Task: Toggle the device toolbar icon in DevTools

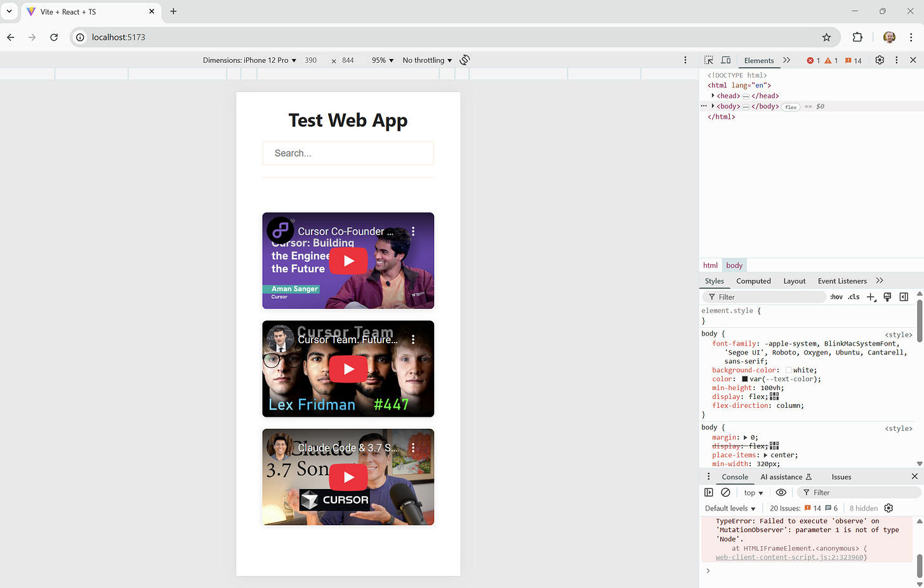Action: pyautogui.click(x=726, y=60)
